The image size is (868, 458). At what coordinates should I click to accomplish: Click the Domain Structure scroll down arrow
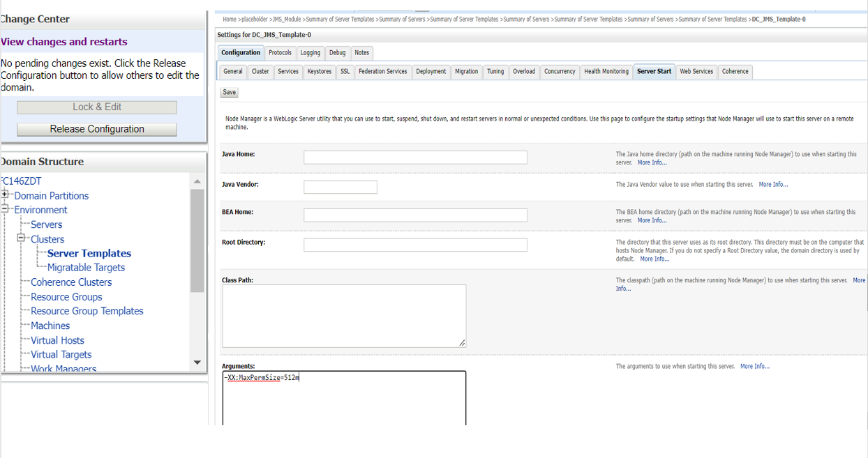197,362
